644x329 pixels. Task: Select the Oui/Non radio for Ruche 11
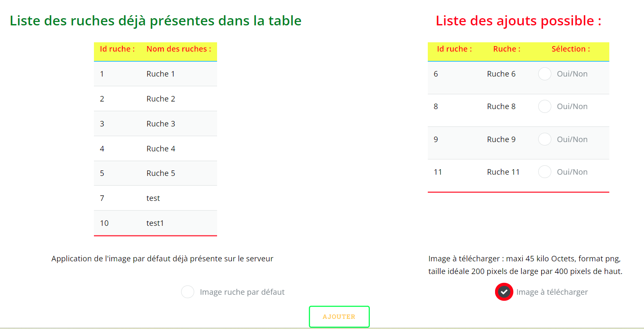point(545,172)
